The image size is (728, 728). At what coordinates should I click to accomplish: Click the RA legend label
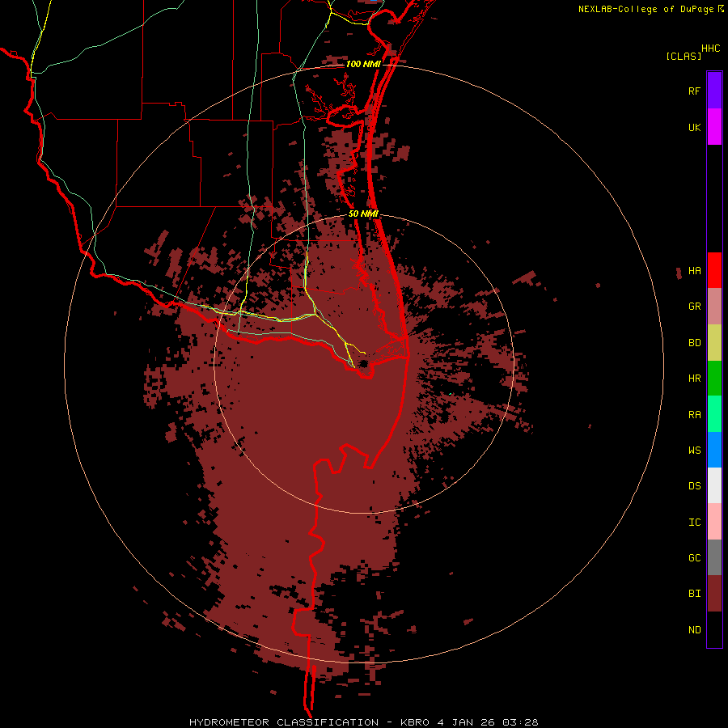pyautogui.click(x=695, y=415)
